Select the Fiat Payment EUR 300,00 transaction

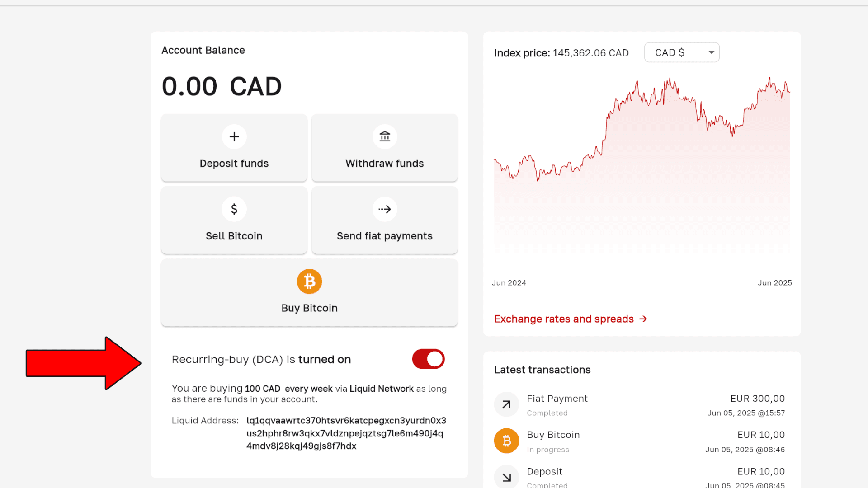640,405
